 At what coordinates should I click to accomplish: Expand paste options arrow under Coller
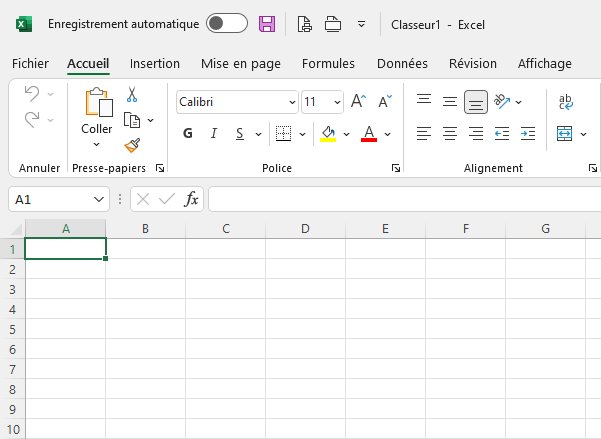pos(96,145)
